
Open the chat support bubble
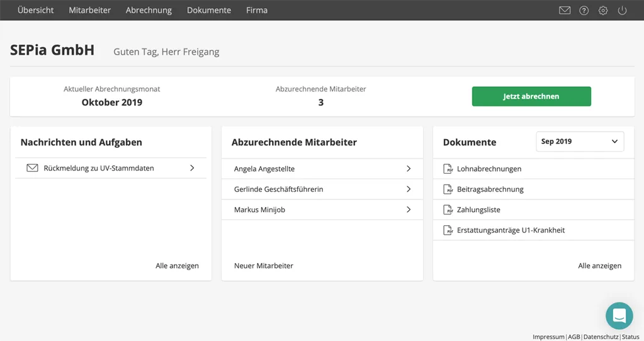(619, 316)
